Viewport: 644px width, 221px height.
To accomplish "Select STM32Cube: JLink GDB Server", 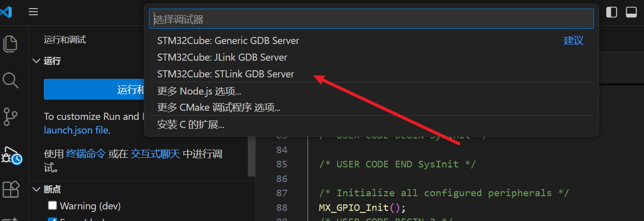I will [x=222, y=57].
